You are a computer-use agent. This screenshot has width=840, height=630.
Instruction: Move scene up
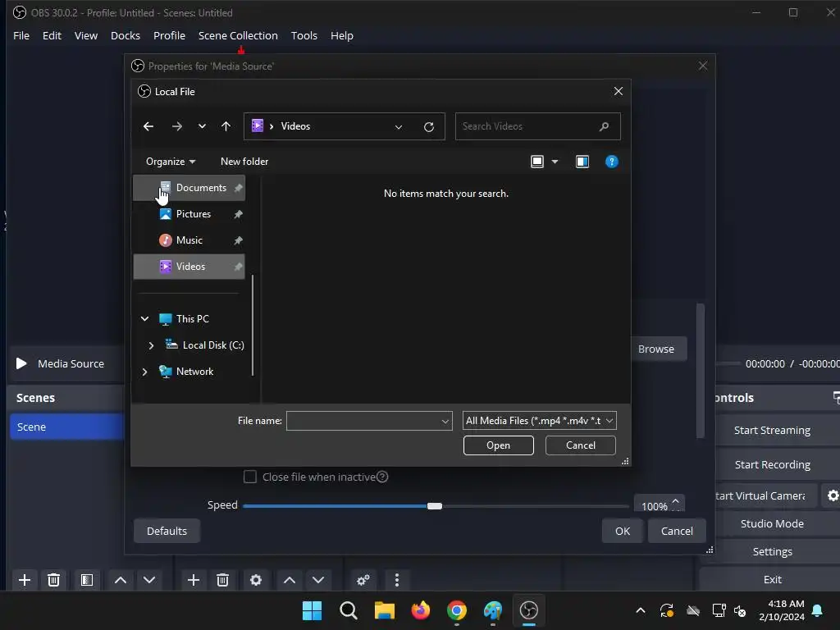pos(121,580)
